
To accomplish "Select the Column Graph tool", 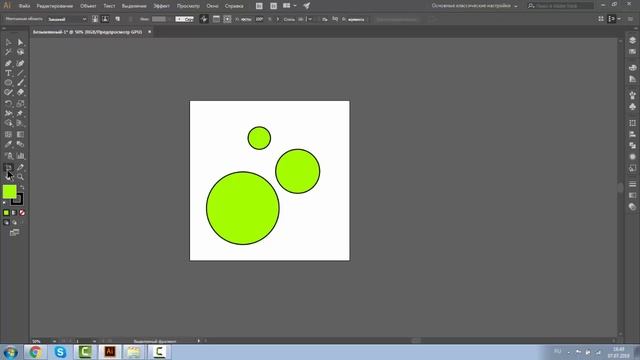I will (x=20, y=156).
